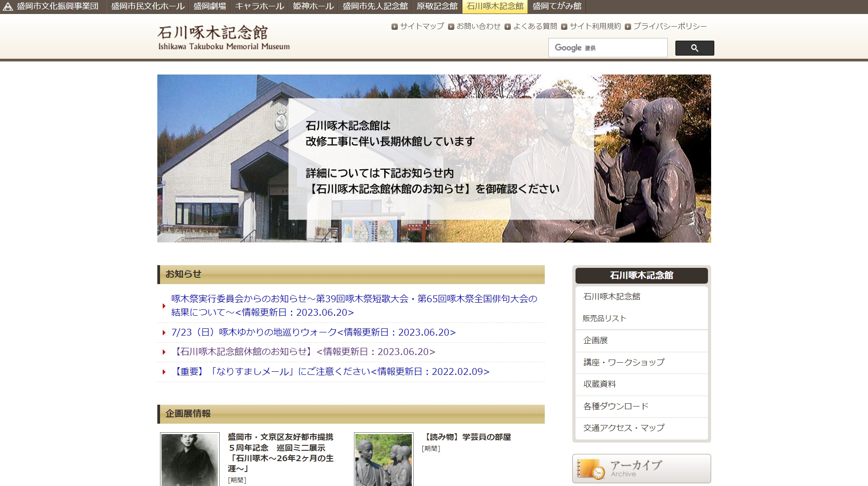Click red arrow beside 啄木祭実行委員会 notice
This screenshot has width=868, height=486.
pyautogui.click(x=164, y=306)
